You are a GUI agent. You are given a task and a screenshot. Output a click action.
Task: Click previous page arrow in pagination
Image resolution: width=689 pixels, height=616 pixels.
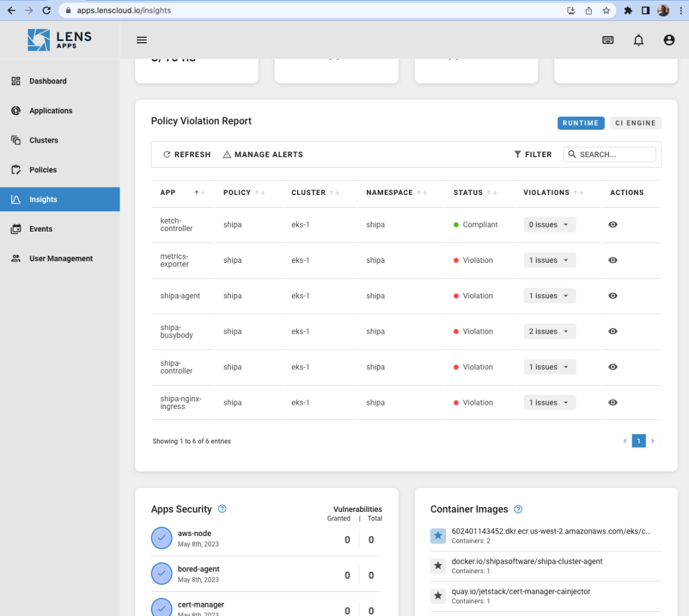(625, 441)
